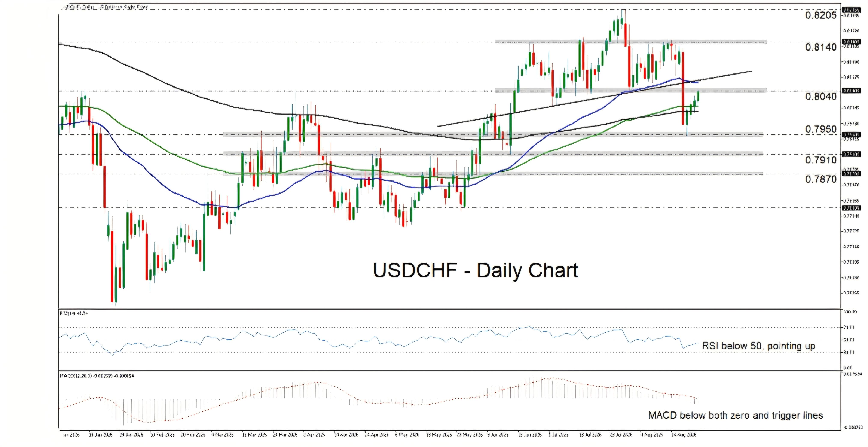Viewport: 868px width, 447px height.
Task: Click the 0.7910 support level label
Action: pos(821,160)
